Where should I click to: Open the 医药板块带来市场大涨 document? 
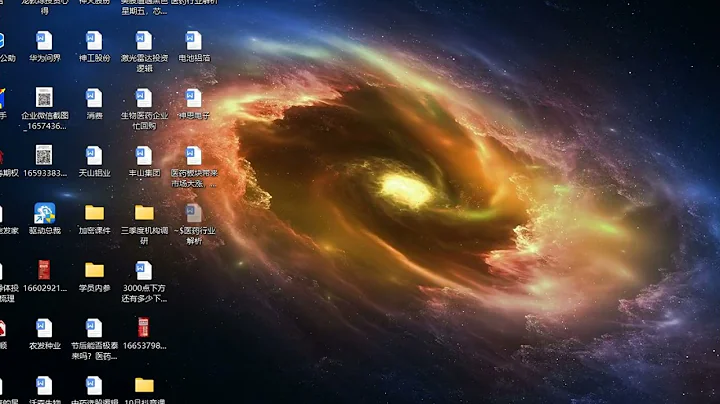(194, 156)
